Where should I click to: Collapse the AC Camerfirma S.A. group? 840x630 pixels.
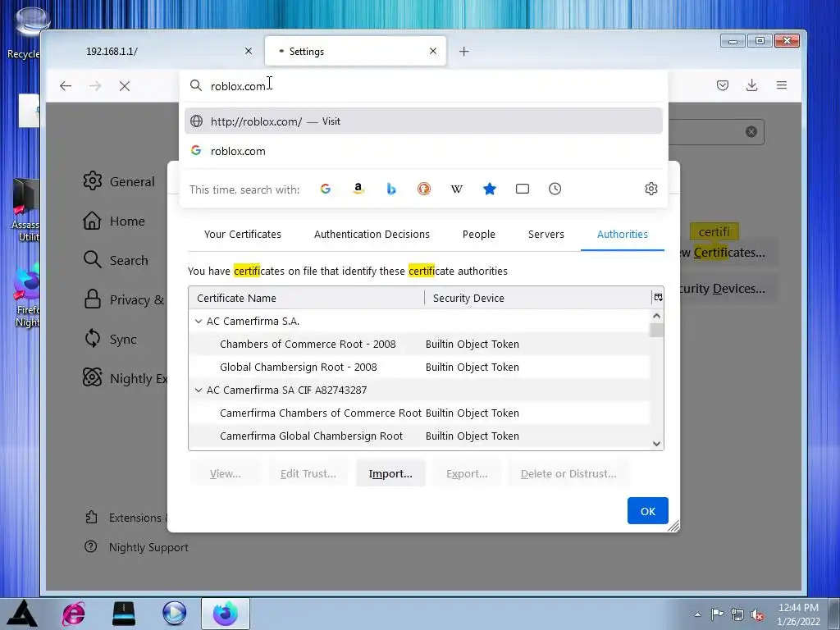pos(199,321)
